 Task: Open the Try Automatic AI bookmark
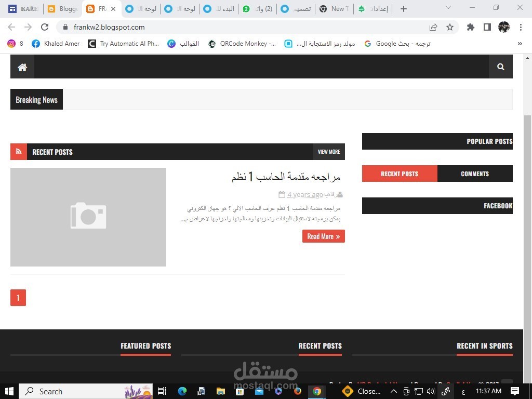(x=124, y=44)
